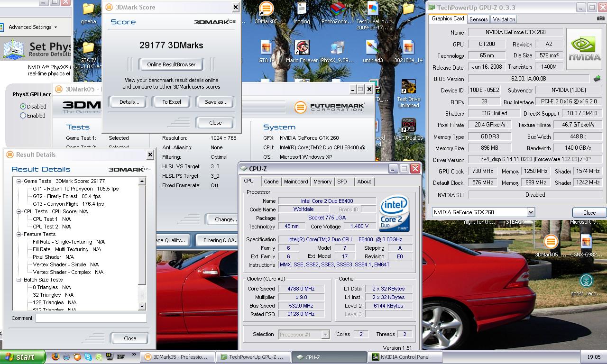Open the Advanced Settings dropdown menu
The height and width of the screenshot is (364, 607).
tap(33, 27)
